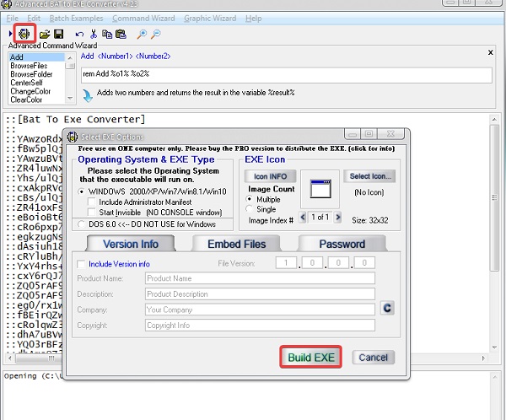506x420 pixels.
Task: Click the Zoom In magnifier icon
Action: pos(142,34)
